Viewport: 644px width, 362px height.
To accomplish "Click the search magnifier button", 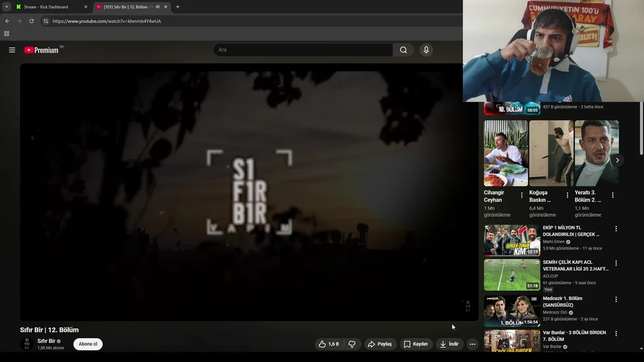I will pyautogui.click(x=404, y=50).
